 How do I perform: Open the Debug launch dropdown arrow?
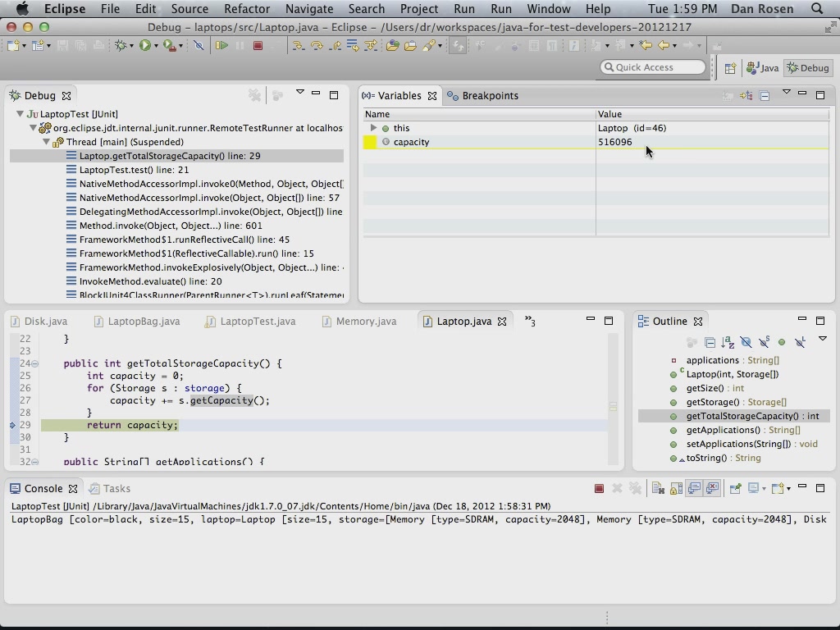(x=131, y=46)
